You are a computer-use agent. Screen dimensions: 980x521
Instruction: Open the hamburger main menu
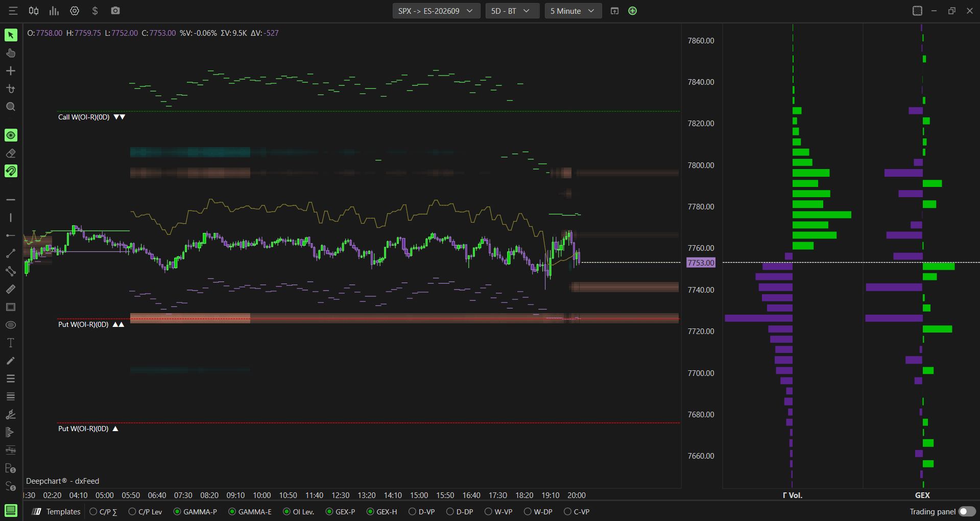click(x=13, y=11)
